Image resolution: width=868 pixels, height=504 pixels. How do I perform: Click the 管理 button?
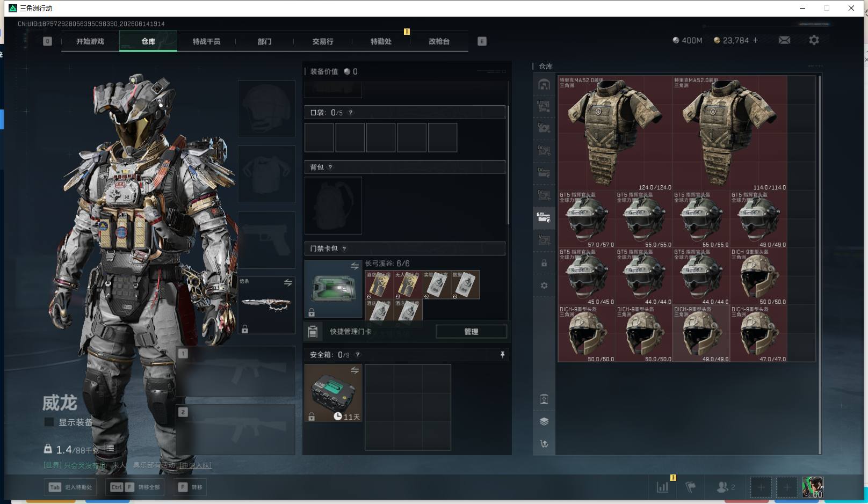(x=471, y=332)
